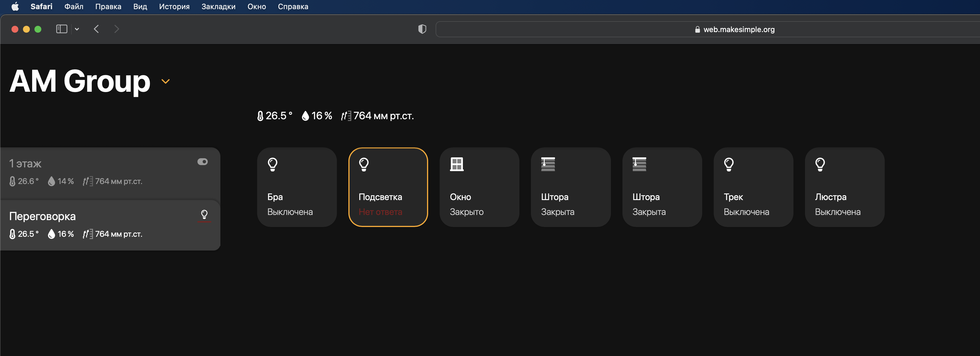Click the Трек light bulb icon
The height and width of the screenshot is (356, 980).
729,164
